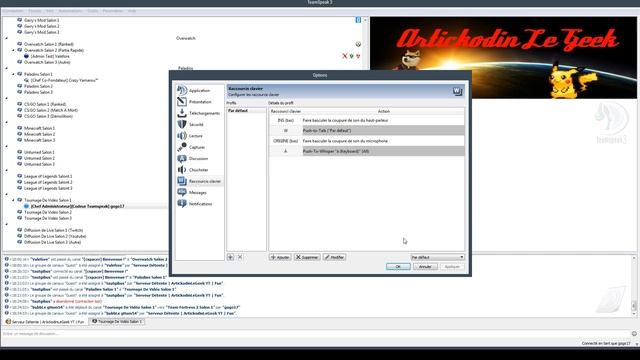Open the Par défaut profile dropdown
The image size is (640, 360).
[x=437, y=257]
